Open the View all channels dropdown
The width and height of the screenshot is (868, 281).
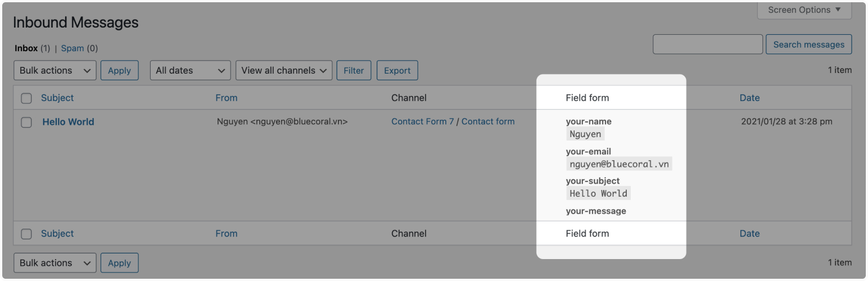coord(284,70)
